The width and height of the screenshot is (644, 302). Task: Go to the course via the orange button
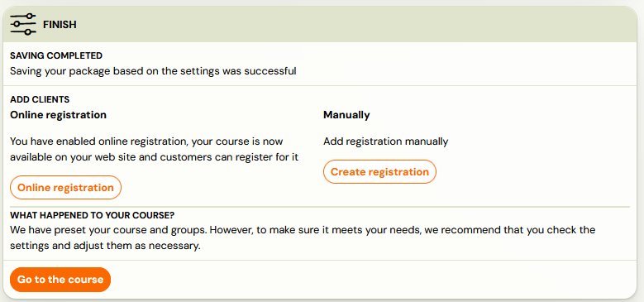(x=60, y=280)
